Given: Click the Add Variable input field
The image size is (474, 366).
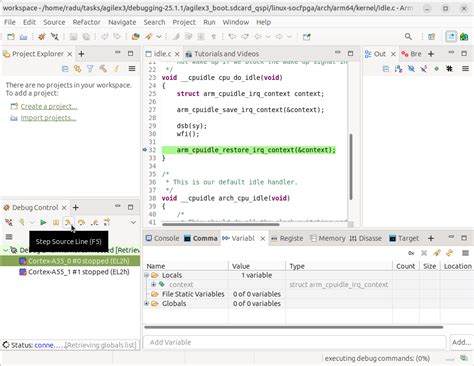Looking at the screenshot, I should click(295, 342).
